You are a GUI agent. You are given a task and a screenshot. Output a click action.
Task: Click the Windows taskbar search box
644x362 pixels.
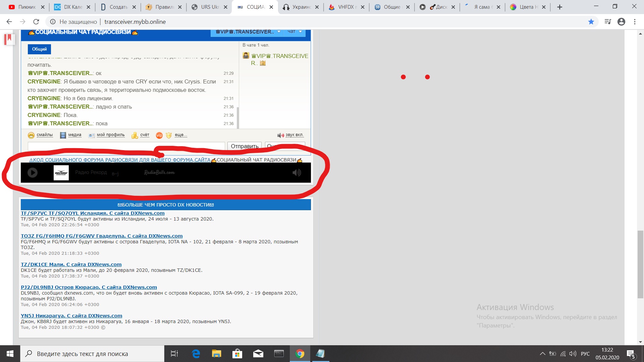[92, 354]
